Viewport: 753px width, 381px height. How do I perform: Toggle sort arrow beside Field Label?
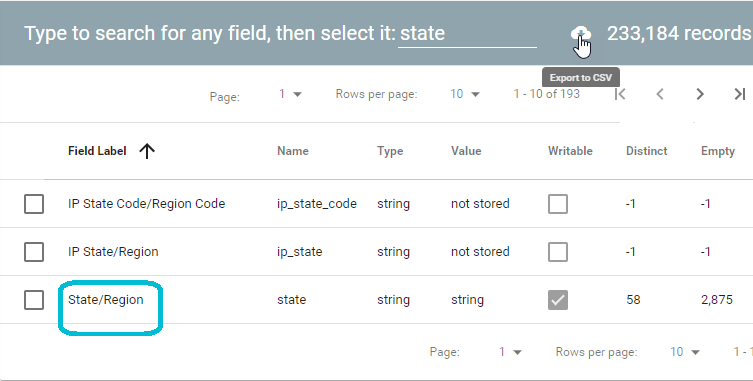(147, 151)
